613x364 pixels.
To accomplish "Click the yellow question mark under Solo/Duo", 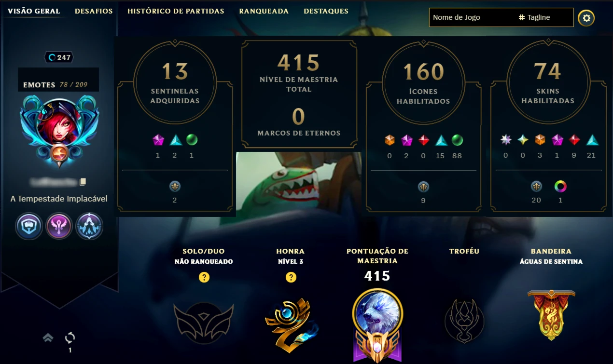I will (x=204, y=277).
